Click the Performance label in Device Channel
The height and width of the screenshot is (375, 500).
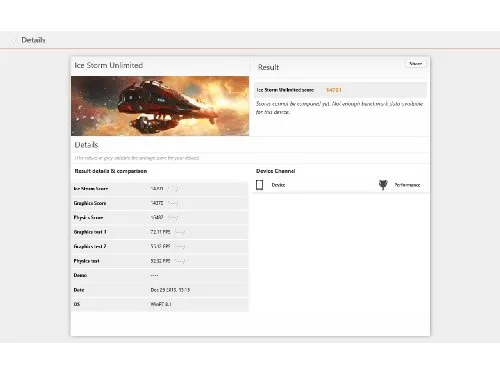coord(407,185)
